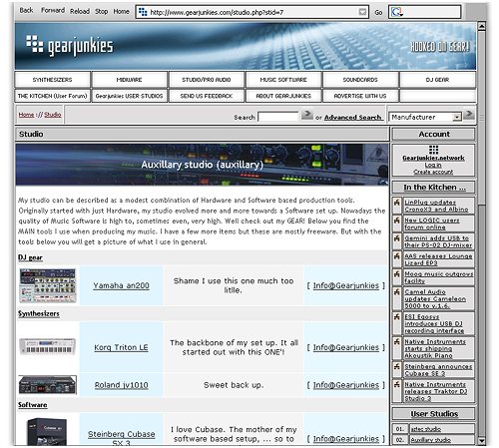Screen dimensions: 499x448
Task: Open the Yamaha an200 thumbnail
Action: click(x=48, y=285)
